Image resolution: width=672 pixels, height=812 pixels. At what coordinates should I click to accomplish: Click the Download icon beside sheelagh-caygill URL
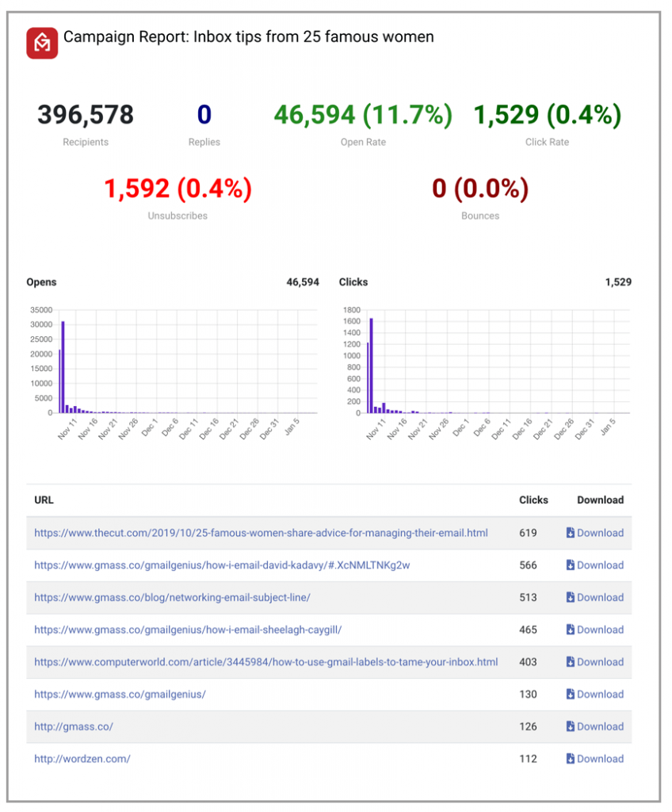[569, 630]
